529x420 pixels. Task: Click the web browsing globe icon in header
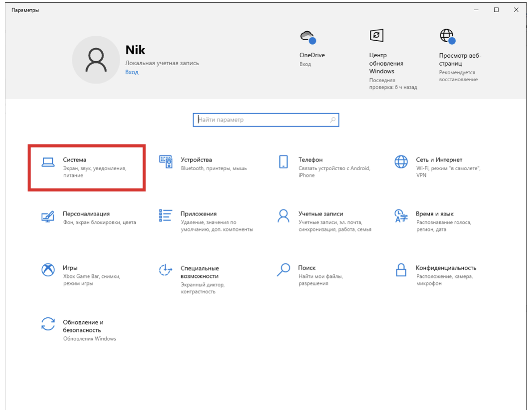tap(448, 36)
